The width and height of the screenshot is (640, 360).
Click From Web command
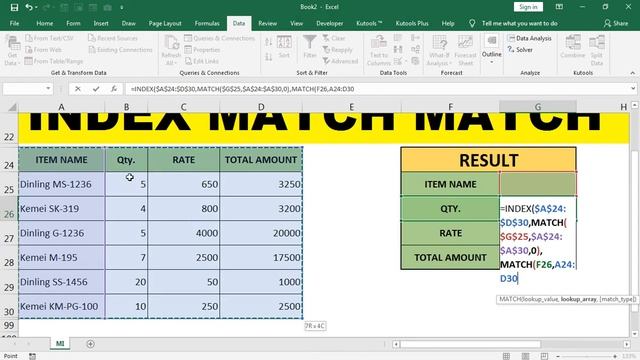point(43,49)
